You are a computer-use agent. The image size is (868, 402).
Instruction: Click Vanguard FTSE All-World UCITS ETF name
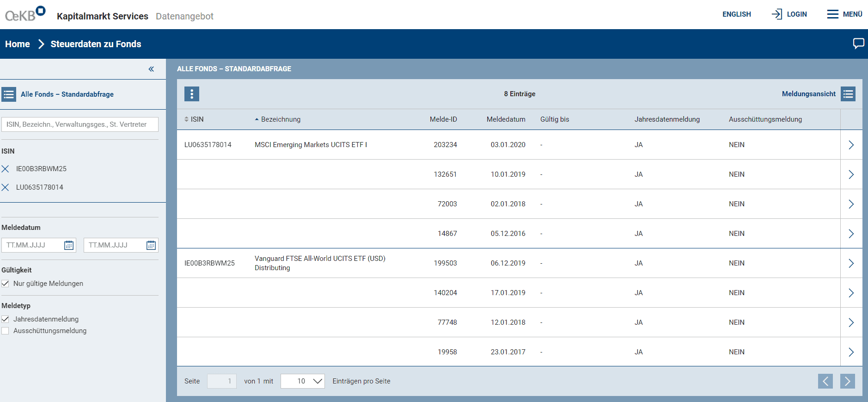pos(320,263)
